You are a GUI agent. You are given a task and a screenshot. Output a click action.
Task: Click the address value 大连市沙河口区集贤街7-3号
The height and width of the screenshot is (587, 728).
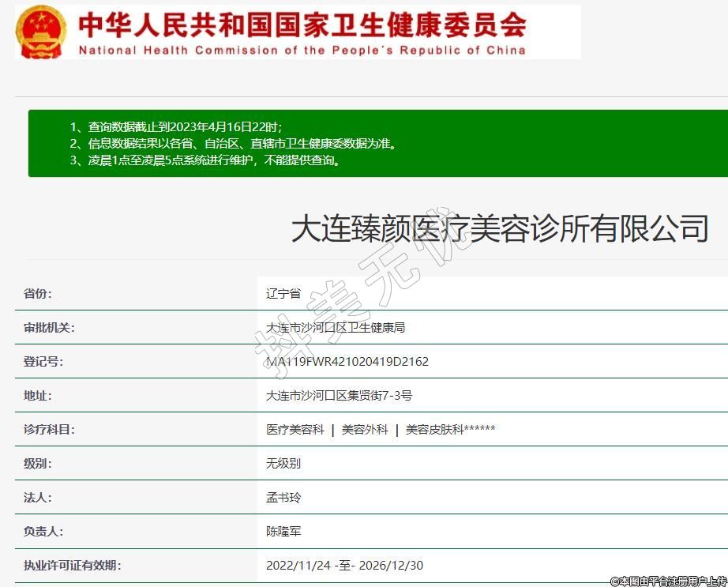(x=339, y=396)
